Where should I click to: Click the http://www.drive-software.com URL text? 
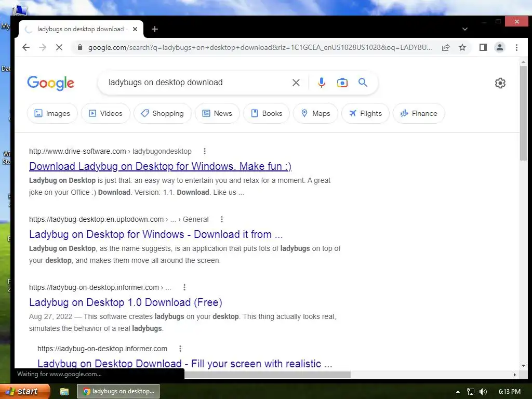(x=77, y=151)
